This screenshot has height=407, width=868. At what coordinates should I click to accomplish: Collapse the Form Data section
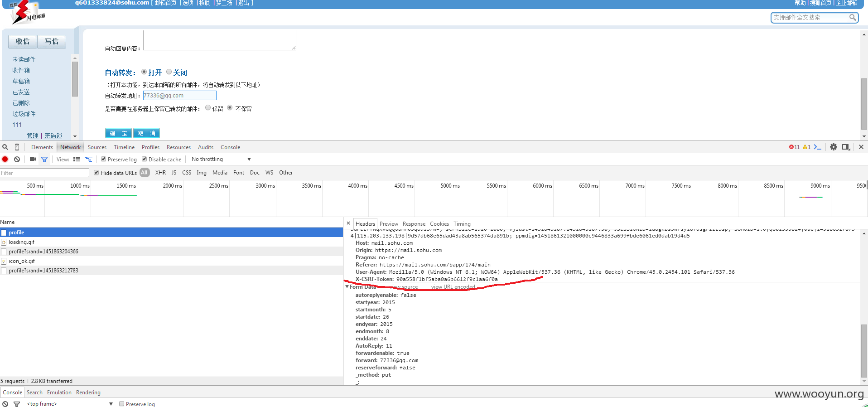[347, 286]
